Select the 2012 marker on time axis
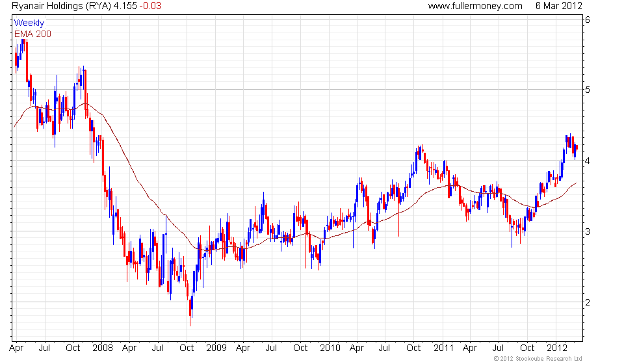 (x=558, y=348)
